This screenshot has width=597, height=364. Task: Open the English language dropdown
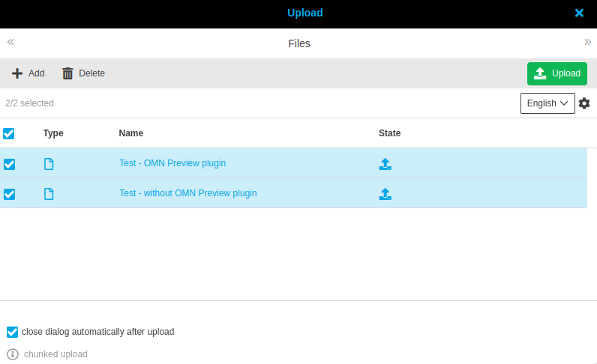tap(547, 103)
